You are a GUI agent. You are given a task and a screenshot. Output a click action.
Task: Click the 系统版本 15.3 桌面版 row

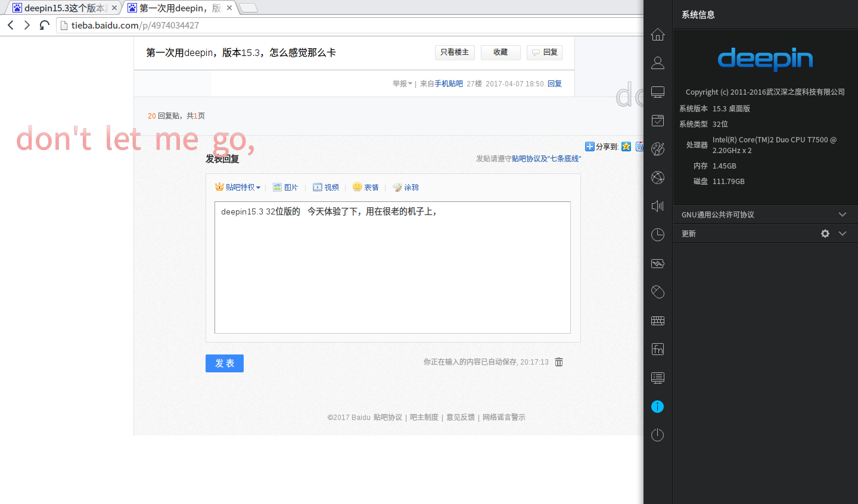(x=715, y=108)
